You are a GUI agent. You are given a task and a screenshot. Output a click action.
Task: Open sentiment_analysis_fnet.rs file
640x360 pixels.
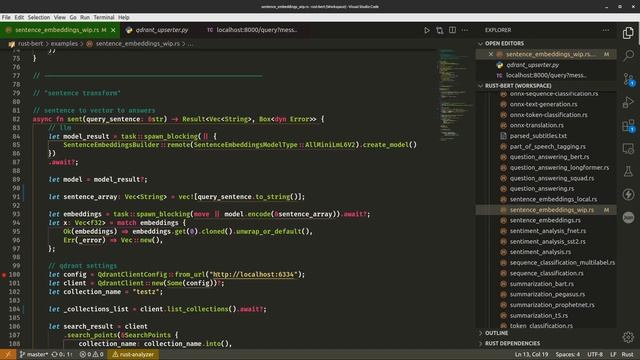tap(547, 231)
